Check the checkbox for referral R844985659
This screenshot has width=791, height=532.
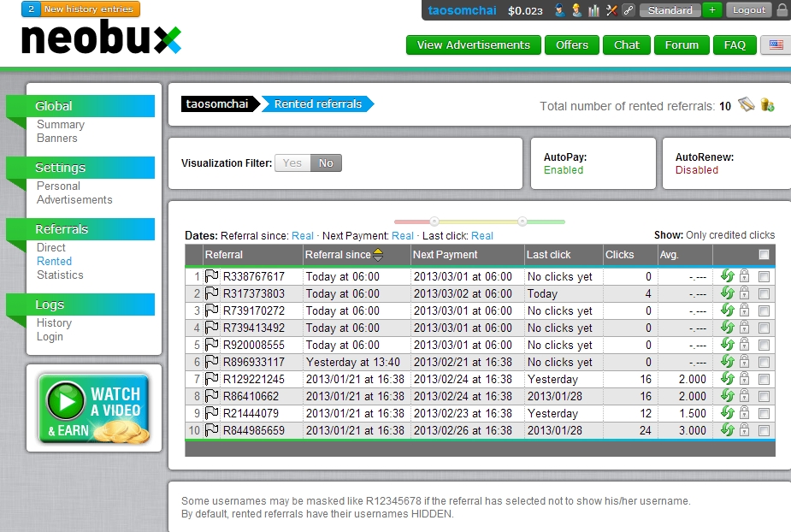pos(764,430)
